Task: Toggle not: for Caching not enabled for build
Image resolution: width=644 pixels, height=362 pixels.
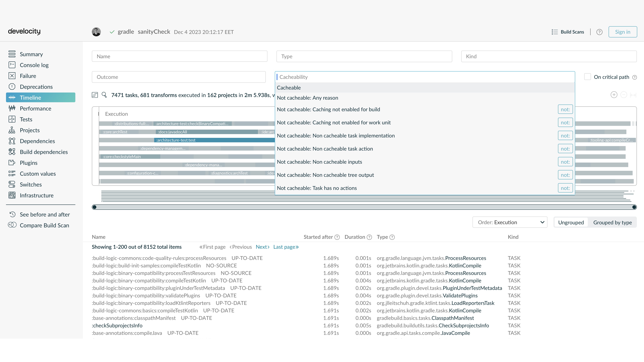Action: [565, 109]
